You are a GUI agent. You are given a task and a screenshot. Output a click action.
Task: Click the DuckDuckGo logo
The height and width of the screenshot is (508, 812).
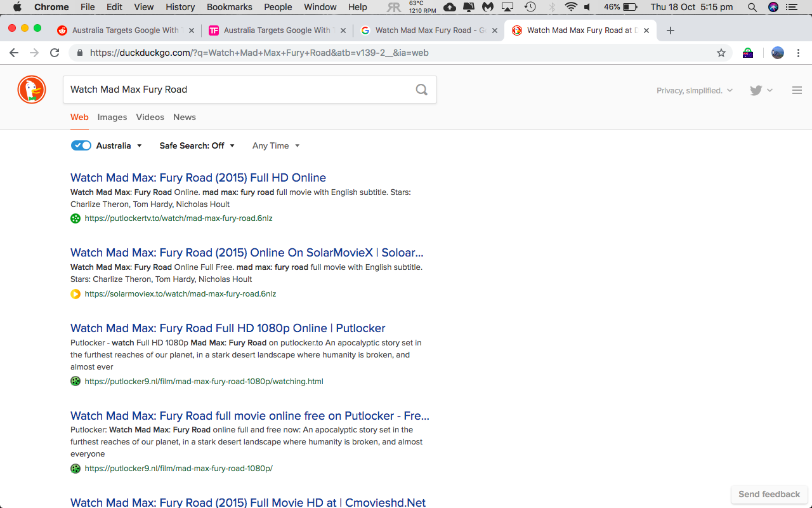pos(31,90)
